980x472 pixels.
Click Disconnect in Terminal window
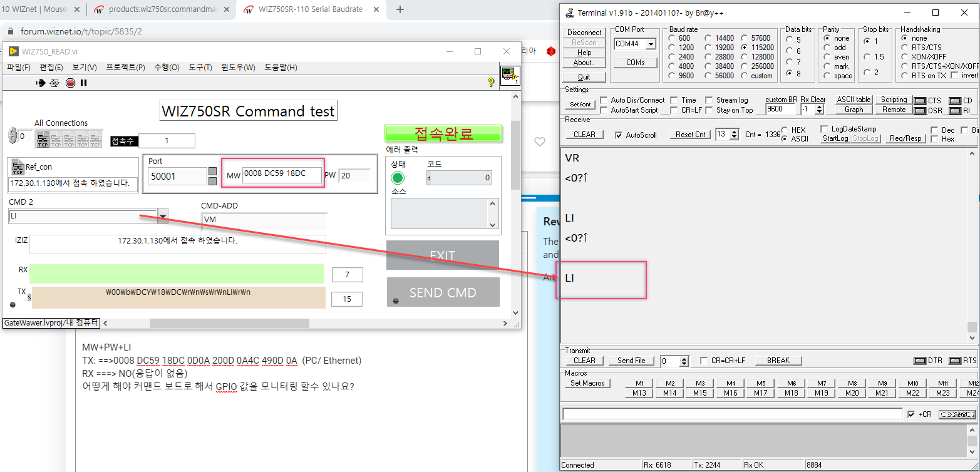tap(584, 33)
